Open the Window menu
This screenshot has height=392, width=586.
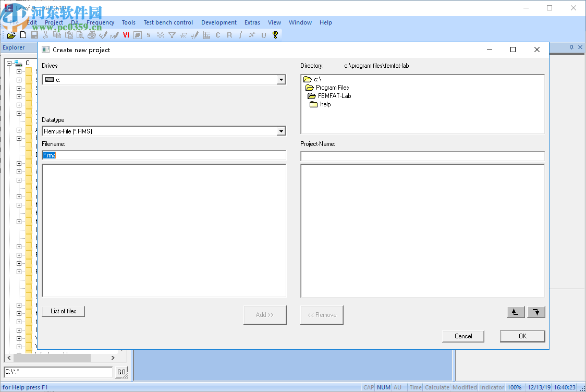300,22
